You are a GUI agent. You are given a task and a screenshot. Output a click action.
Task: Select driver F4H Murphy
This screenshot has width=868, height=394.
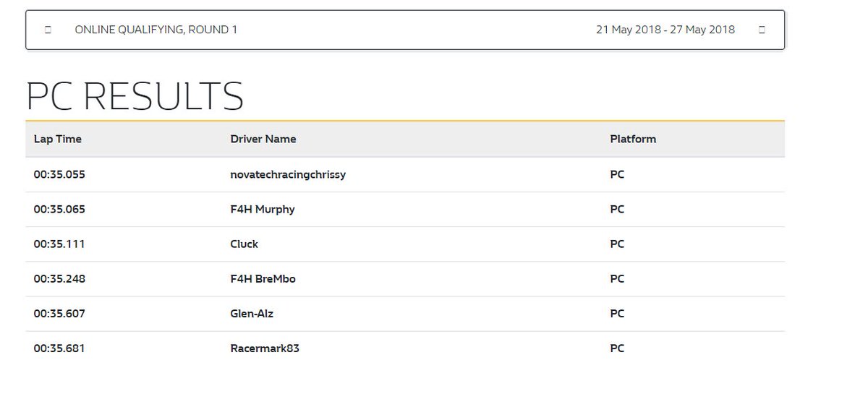263,210
